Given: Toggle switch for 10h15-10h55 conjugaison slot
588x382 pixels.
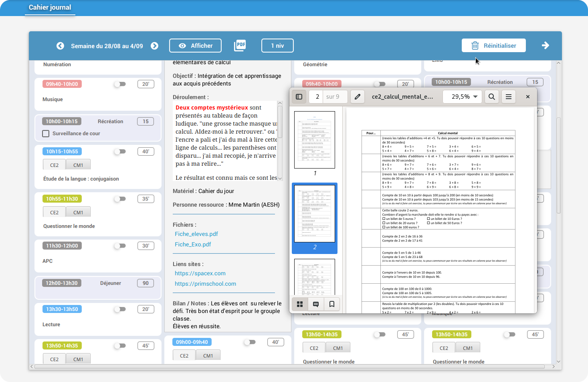Looking at the screenshot, I should point(120,151).
